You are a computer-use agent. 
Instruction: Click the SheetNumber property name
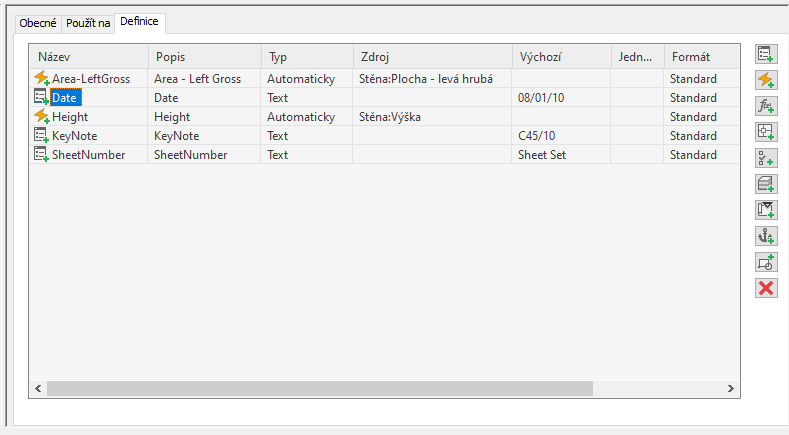[88, 155]
